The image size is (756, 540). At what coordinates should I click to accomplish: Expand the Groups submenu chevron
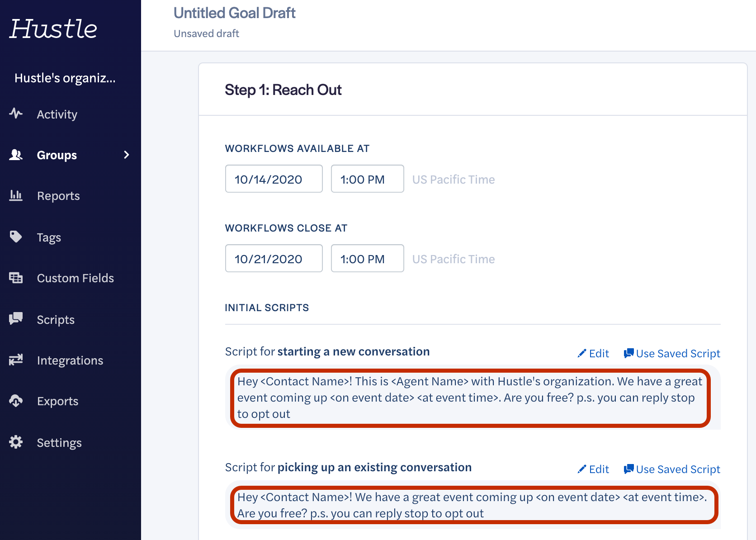point(127,155)
